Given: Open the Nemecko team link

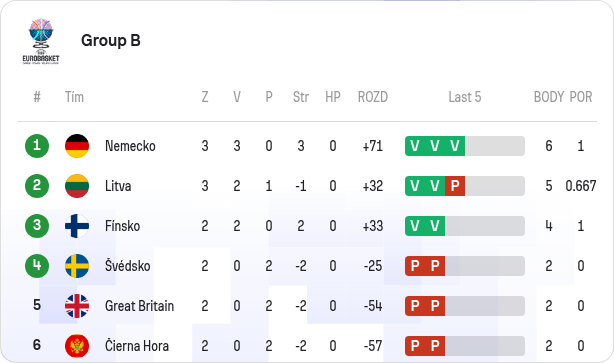Looking at the screenshot, I should coord(130,146).
